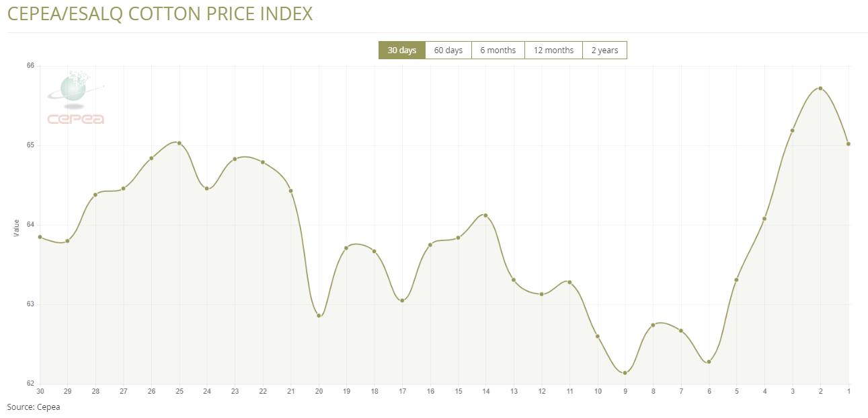Viewport: 868px width, 418px height.
Task: Click the Source: Cepea text
Action: [34, 407]
